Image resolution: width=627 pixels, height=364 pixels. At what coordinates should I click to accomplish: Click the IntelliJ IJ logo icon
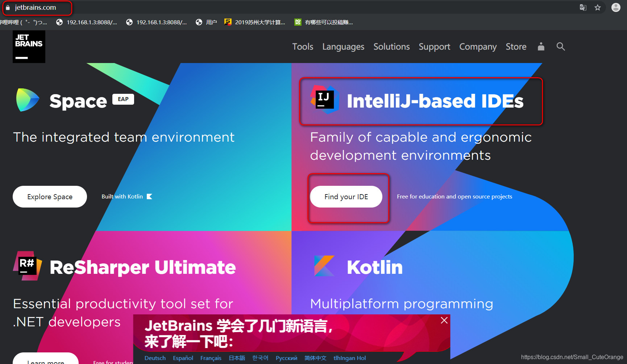click(x=325, y=100)
